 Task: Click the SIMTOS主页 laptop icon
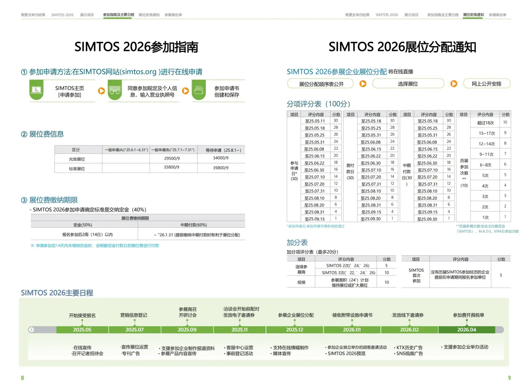coord(36,90)
